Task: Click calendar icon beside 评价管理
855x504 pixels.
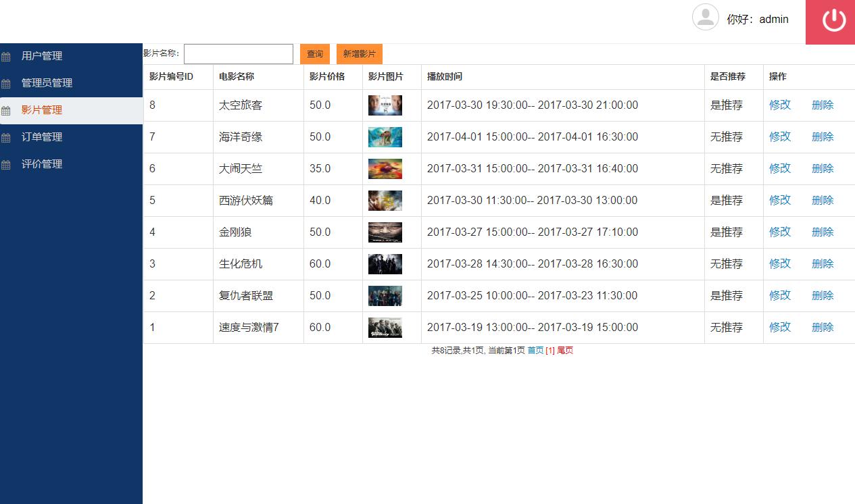Action: pos(6,165)
